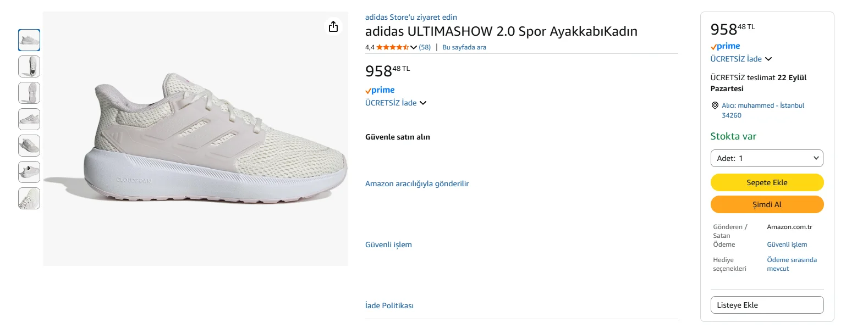Select the sixth shoe thumbnail image

tap(29, 172)
